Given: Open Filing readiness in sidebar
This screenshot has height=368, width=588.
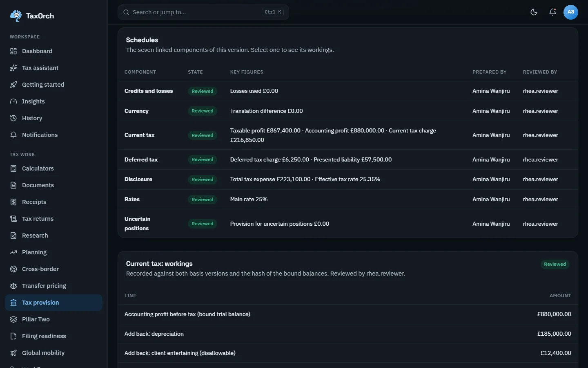Looking at the screenshot, I should click(x=53, y=336).
